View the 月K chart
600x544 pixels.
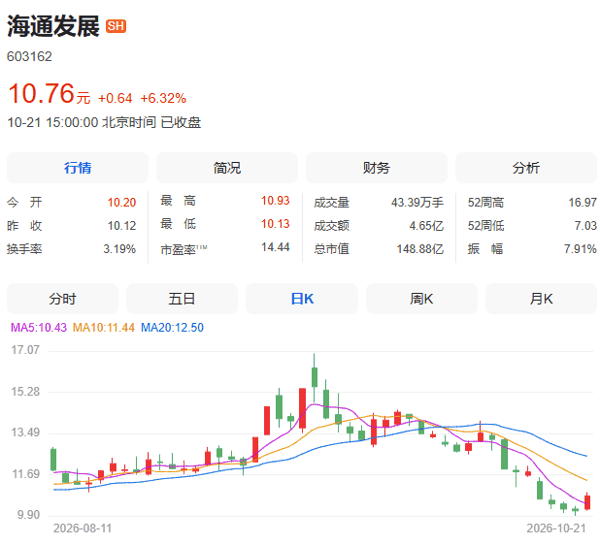pos(541,299)
